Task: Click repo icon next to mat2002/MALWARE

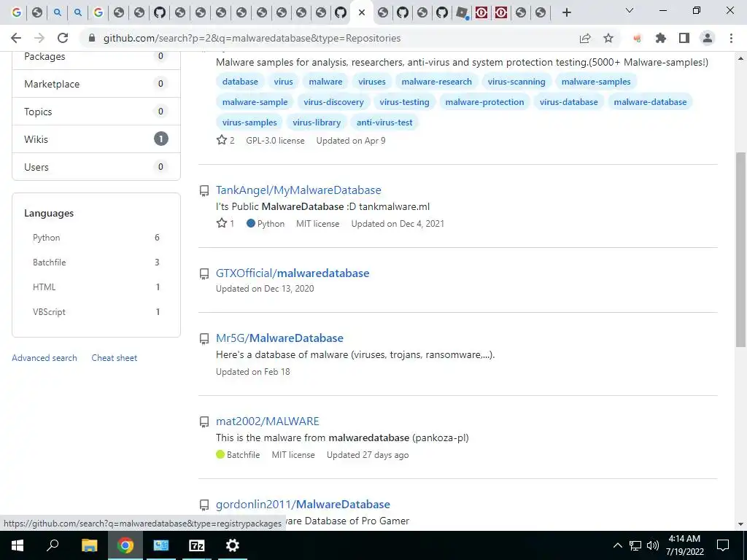Action: [204, 422]
